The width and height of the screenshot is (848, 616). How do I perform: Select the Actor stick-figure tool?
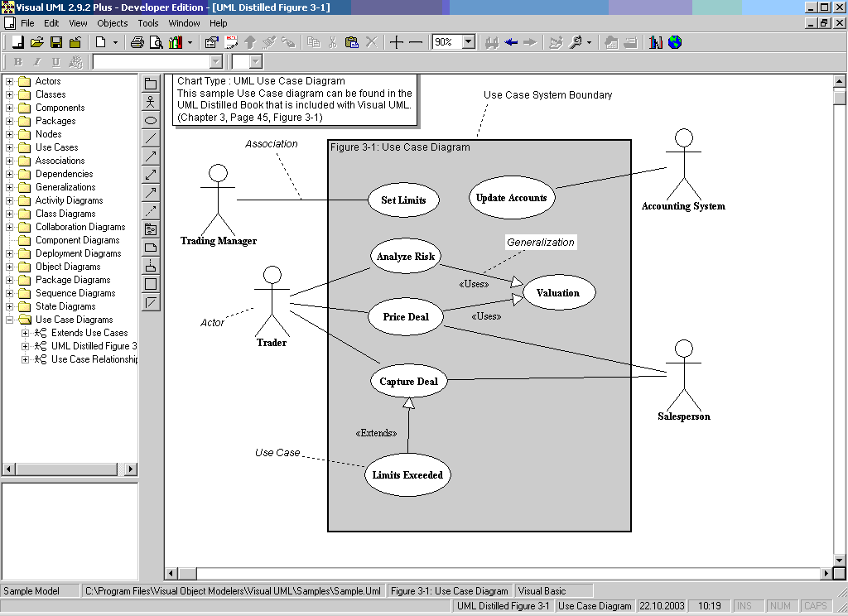click(x=151, y=102)
